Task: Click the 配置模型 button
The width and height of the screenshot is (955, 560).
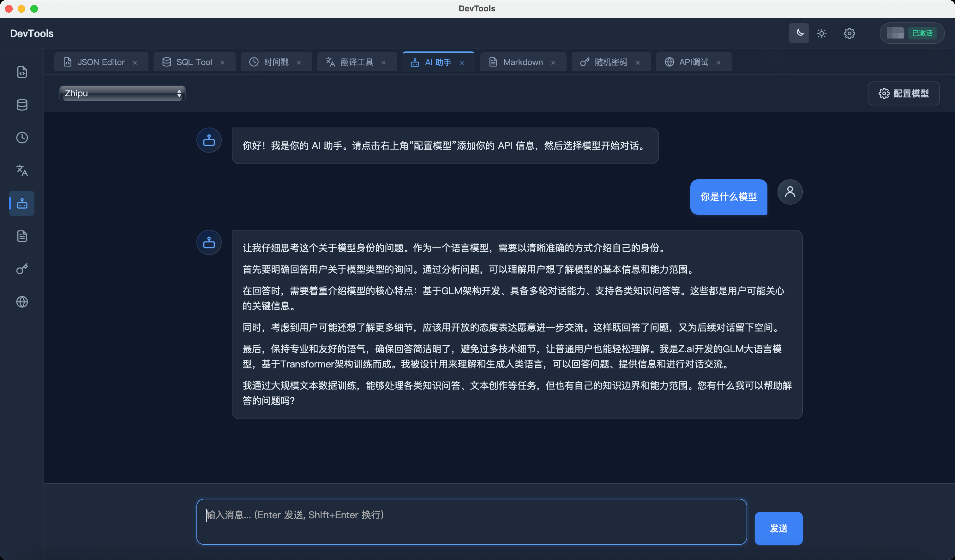Action: [x=904, y=93]
